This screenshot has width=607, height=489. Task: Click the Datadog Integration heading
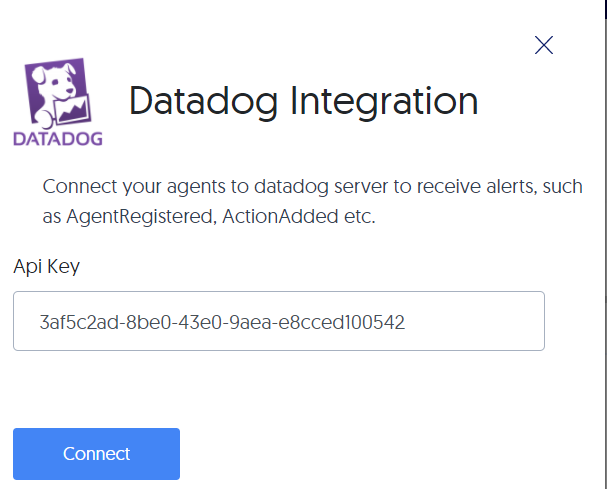[x=303, y=101]
